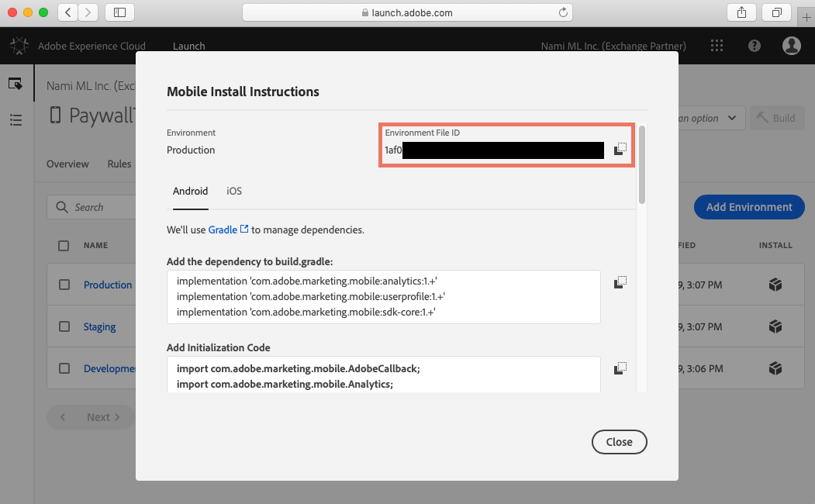Sort by the NAME column header
This screenshot has width=815, height=504.
point(95,245)
